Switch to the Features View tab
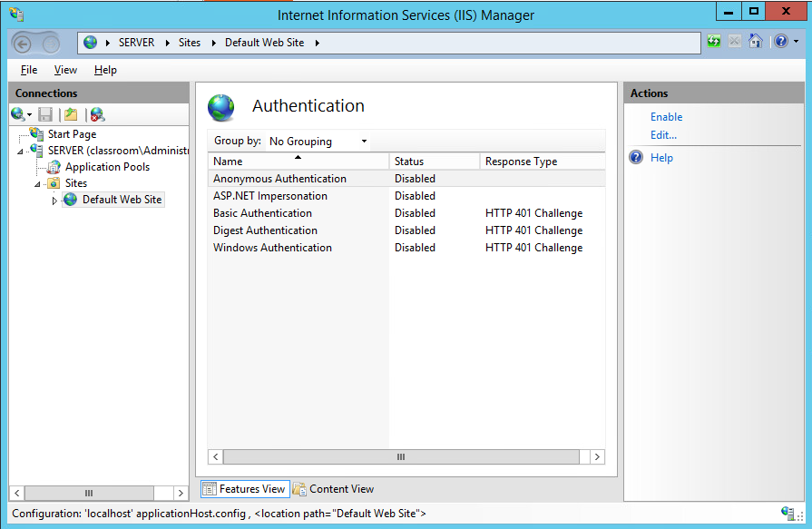The height and width of the screenshot is (529, 812). point(245,488)
